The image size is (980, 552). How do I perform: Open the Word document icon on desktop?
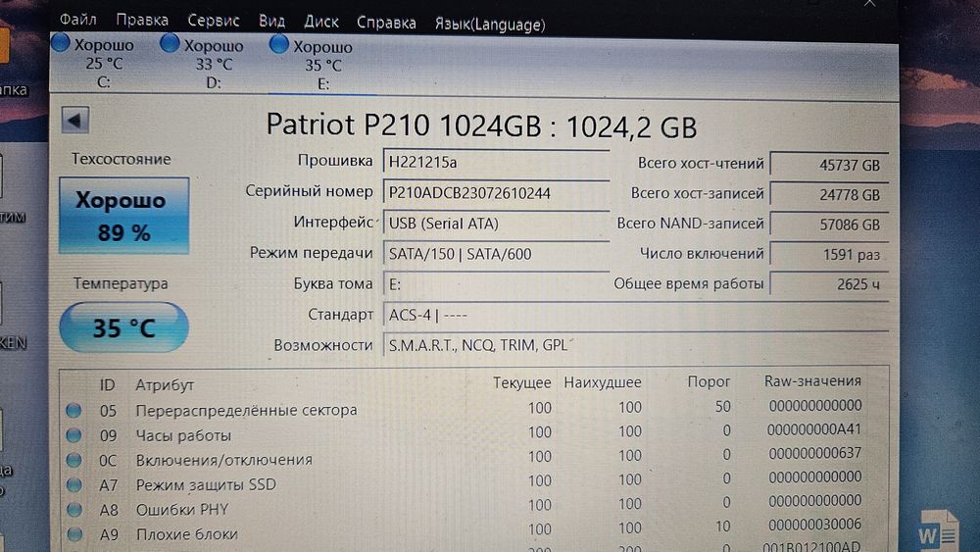[938, 531]
